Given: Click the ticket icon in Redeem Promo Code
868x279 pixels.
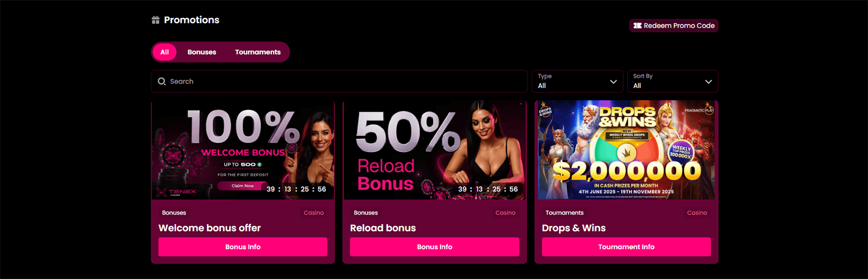Looking at the screenshot, I should (637, 25).
